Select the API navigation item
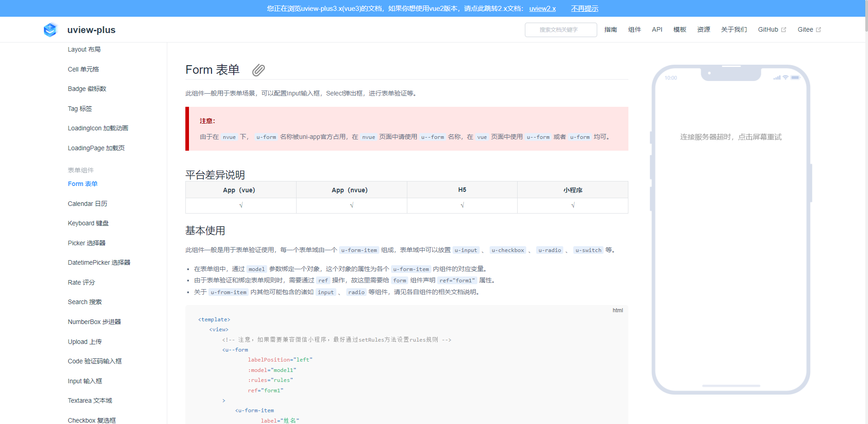This screenshot has width=868, height=424. (657, 29)
